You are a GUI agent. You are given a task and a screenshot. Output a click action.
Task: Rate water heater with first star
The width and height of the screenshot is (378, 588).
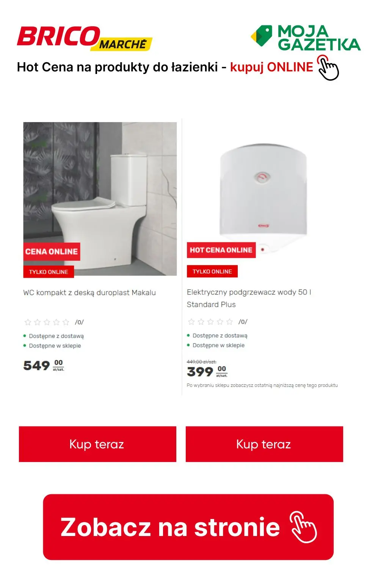click(191, 322)
